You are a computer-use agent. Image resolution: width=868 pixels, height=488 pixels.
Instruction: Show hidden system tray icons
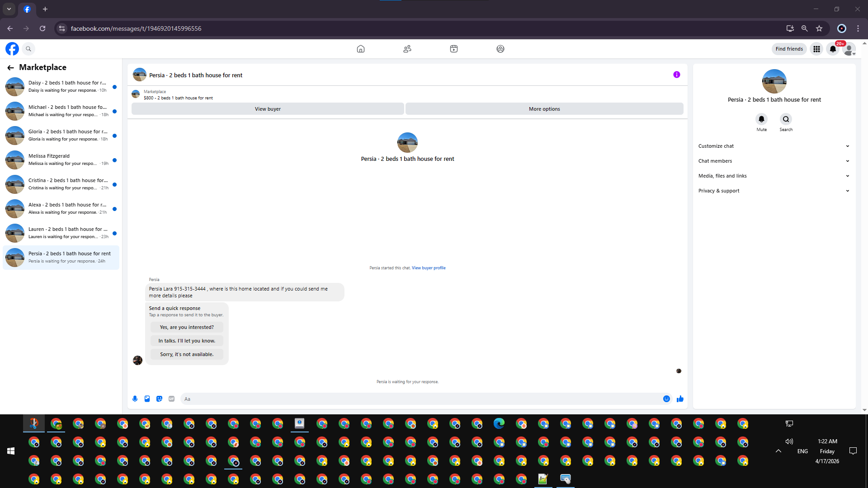coord(778,451)
